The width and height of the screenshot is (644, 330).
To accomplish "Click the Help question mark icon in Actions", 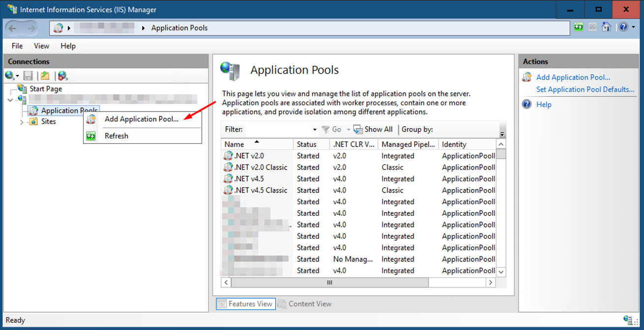I will 527,104.
